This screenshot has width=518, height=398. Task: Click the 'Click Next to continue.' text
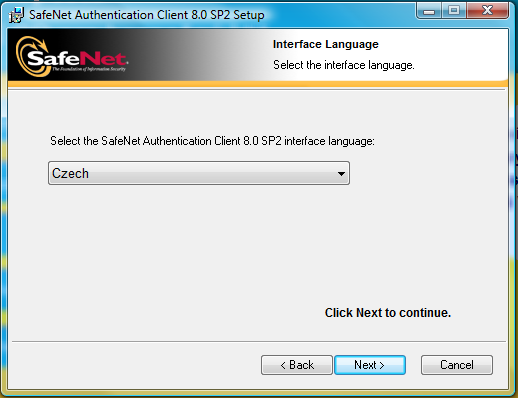pyautogui.click(x=388, y=313)
